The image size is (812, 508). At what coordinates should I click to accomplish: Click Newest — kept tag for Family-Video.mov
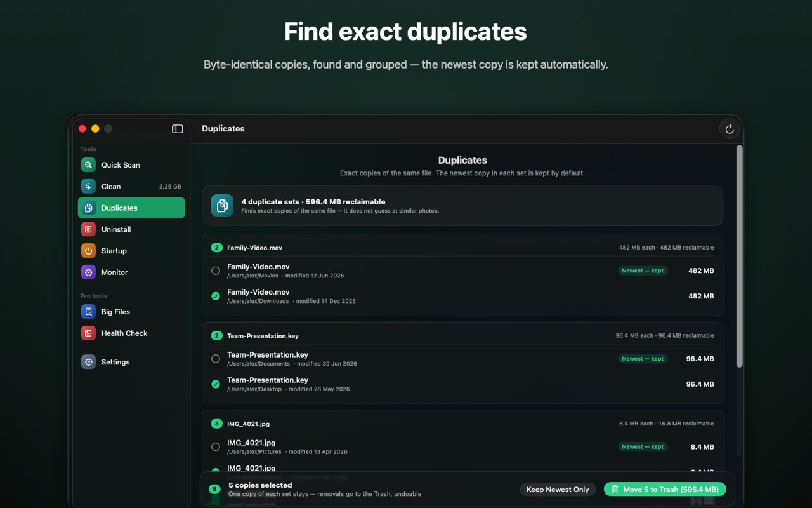tap(643, 271)
